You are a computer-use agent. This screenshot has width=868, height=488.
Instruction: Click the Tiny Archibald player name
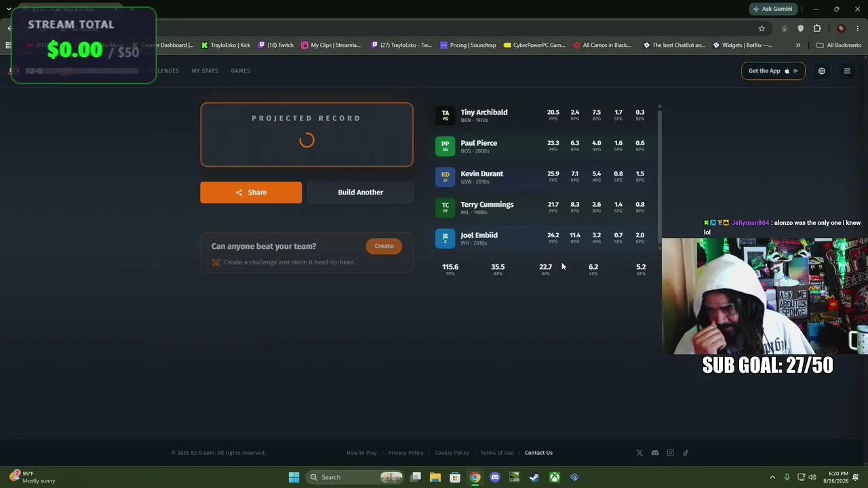click(x=484, y=113)
